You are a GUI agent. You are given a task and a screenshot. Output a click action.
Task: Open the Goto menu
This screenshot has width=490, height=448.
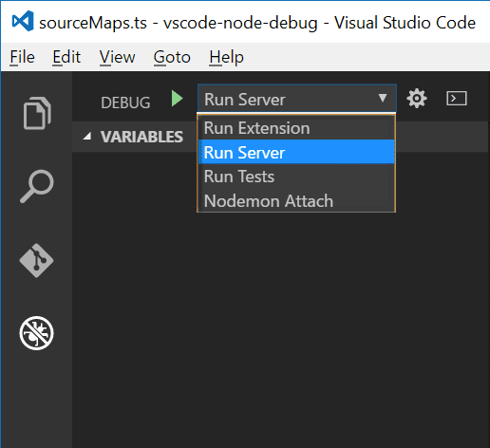pyautogui.click(x=172, y=57)
